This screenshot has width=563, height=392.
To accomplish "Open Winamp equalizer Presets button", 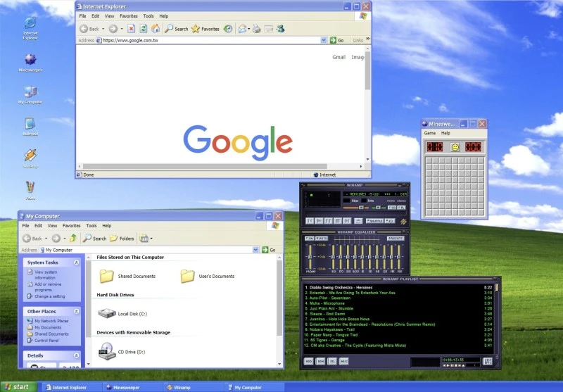I will pyautogui.click(x=396, y=239).
